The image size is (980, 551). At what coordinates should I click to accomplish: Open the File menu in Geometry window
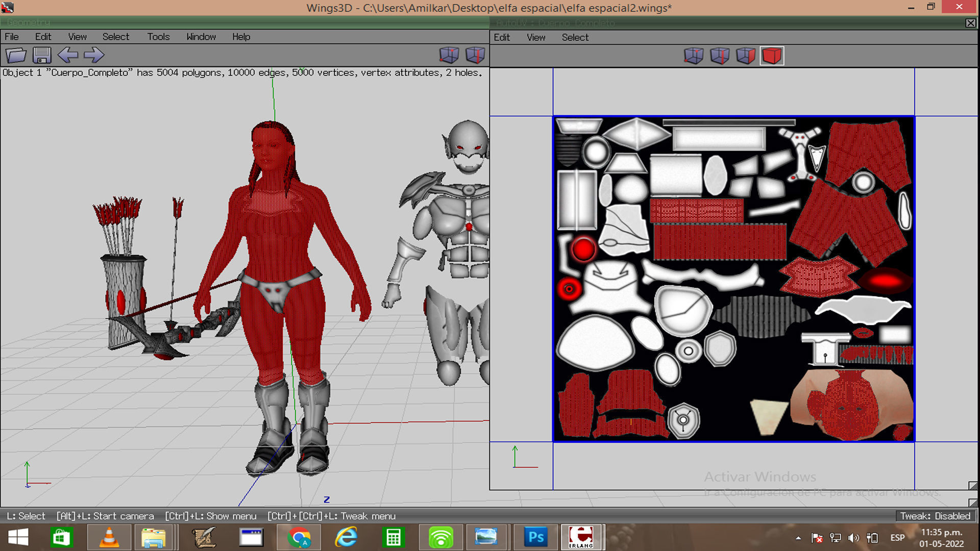tap(12, 37)
